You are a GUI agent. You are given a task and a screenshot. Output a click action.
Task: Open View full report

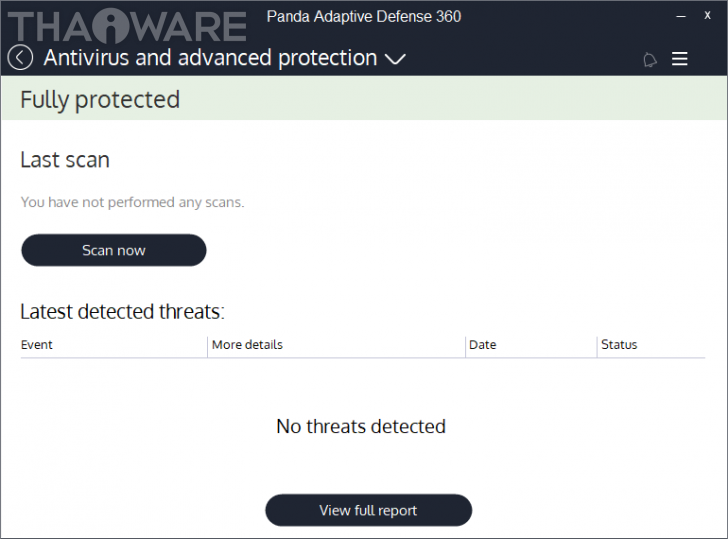(369, 510)
